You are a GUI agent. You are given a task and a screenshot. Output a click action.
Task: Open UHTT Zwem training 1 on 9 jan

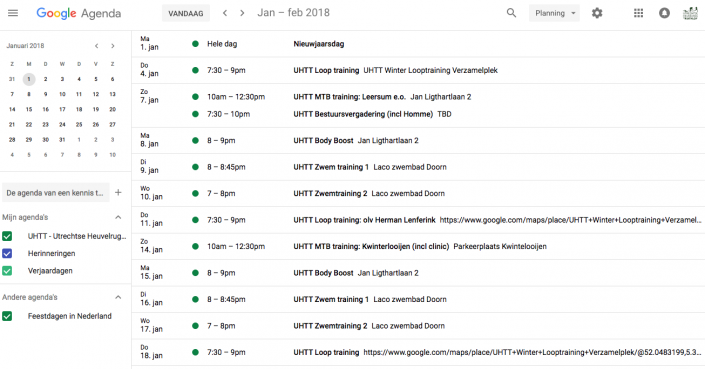(x=331, y=167)
